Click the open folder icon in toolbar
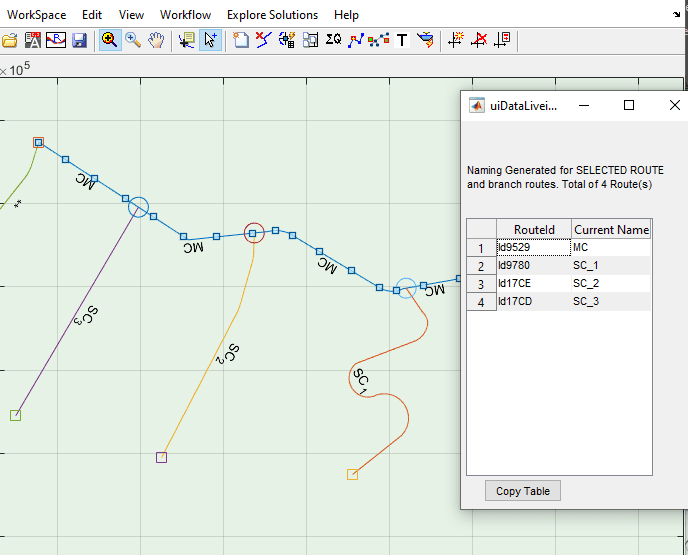This screenshot has height=555, width=688. [10, 41]
